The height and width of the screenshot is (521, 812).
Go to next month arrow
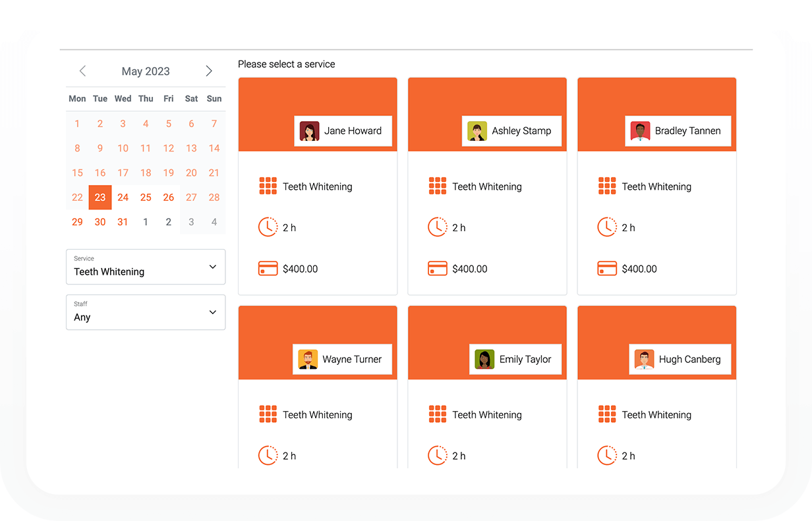[x=209, y=71]
